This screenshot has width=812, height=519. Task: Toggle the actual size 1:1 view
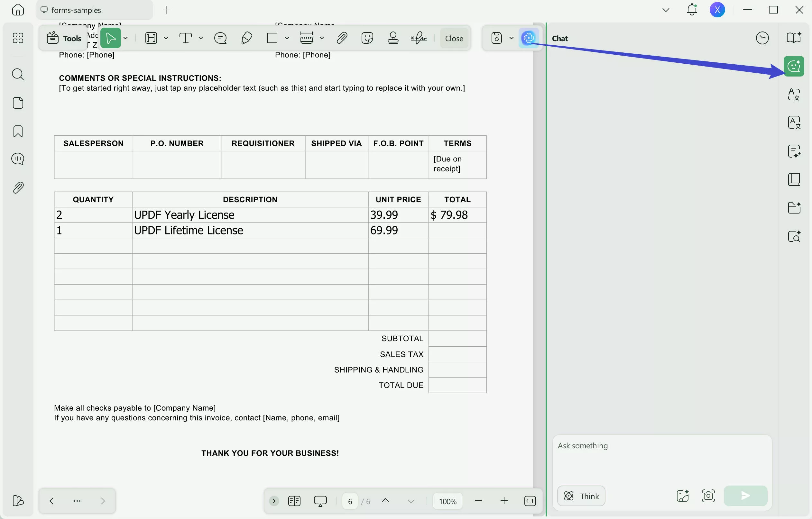tap(530, 501)
